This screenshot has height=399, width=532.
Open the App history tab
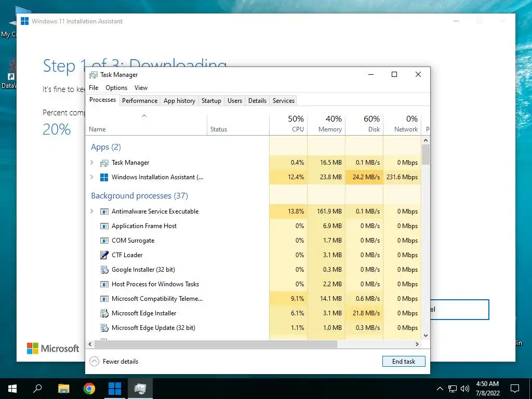pos(179,101)
